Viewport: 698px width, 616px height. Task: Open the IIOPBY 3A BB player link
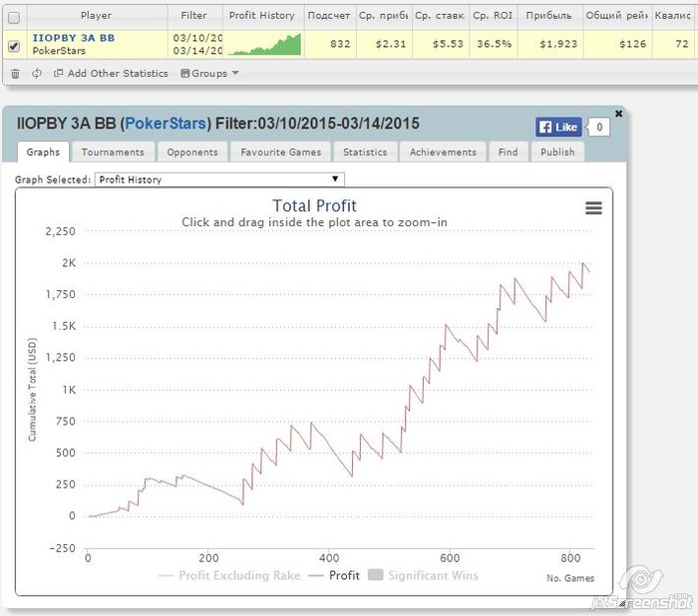[74, 38]
